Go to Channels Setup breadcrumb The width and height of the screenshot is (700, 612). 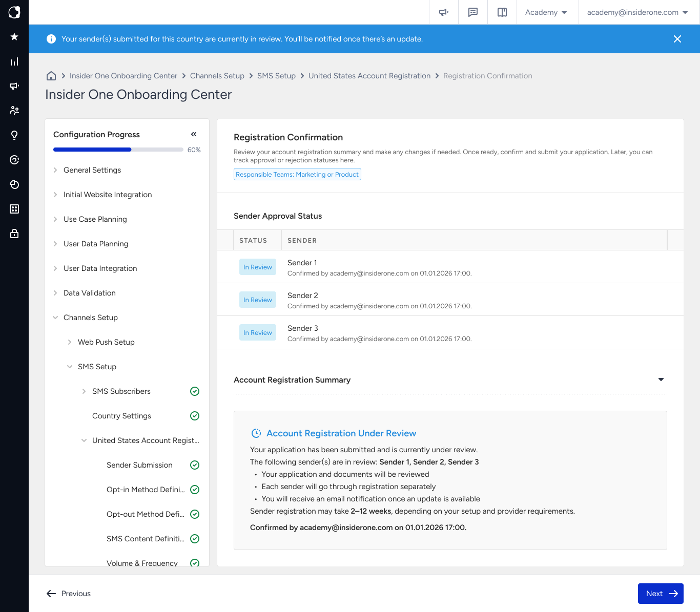(217, 76)
